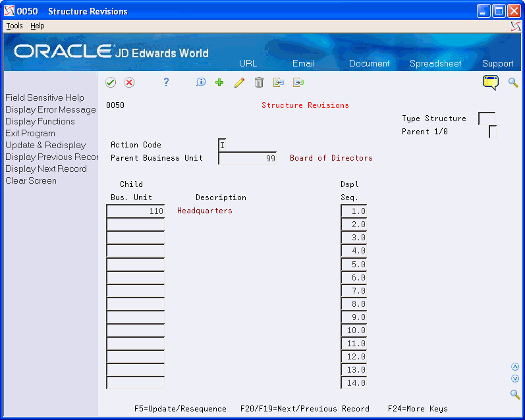Click the top-right magnifier search icon
525x420 pixels.
click(x=513, y=82)
